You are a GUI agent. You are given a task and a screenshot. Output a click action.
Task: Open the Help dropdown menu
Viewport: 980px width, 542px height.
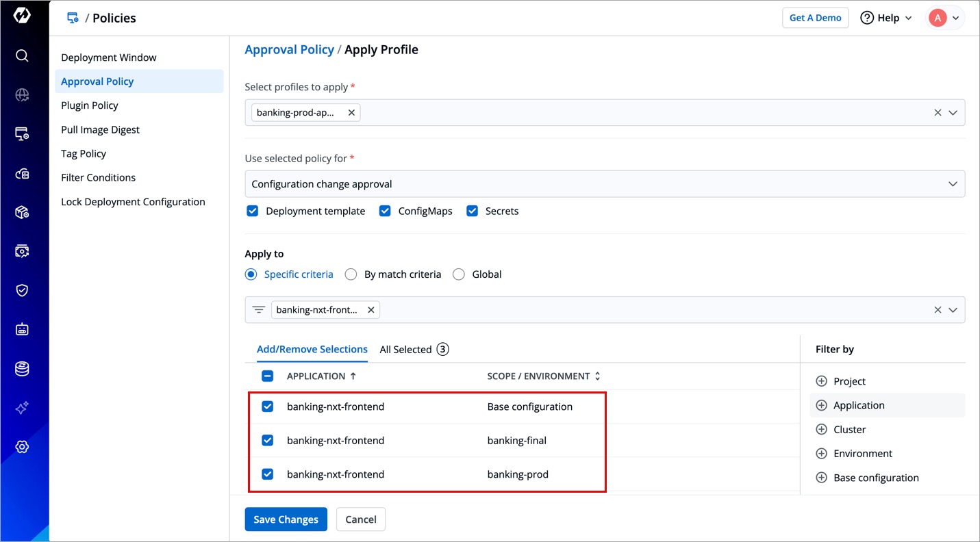(x=887, y=18)
